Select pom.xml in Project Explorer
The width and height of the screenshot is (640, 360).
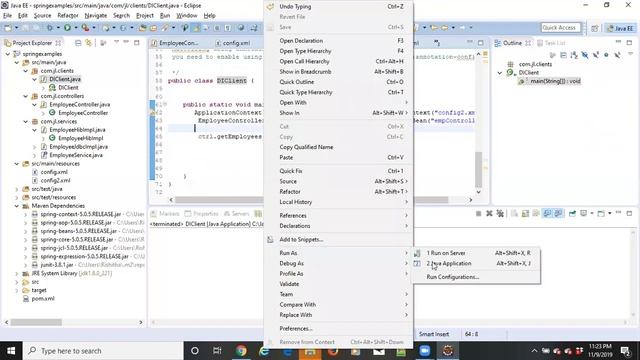point(43,299)
